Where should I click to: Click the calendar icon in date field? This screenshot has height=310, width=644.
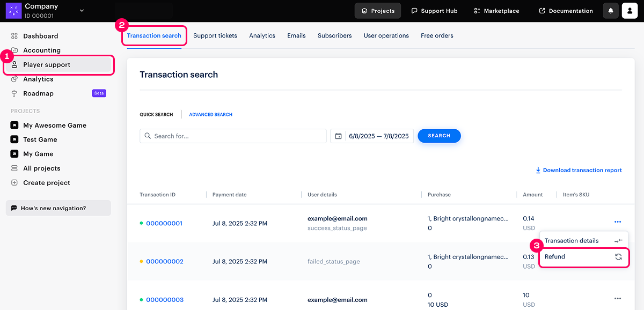[338, 136]
